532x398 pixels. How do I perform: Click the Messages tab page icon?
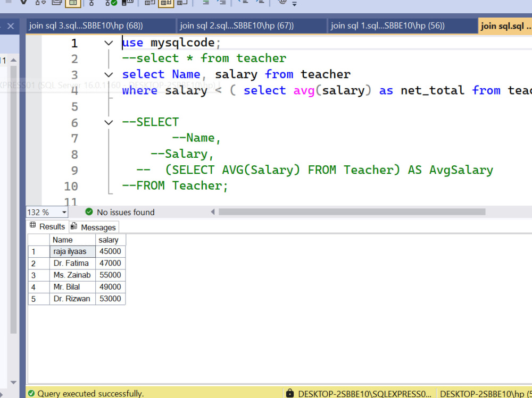coord(74,226)
